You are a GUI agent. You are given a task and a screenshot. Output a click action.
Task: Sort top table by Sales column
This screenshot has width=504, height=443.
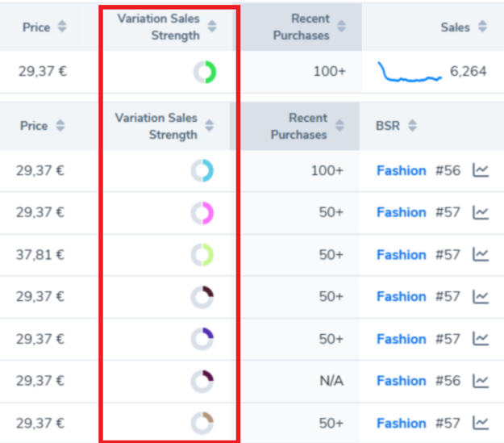click(x=482, y=27)
